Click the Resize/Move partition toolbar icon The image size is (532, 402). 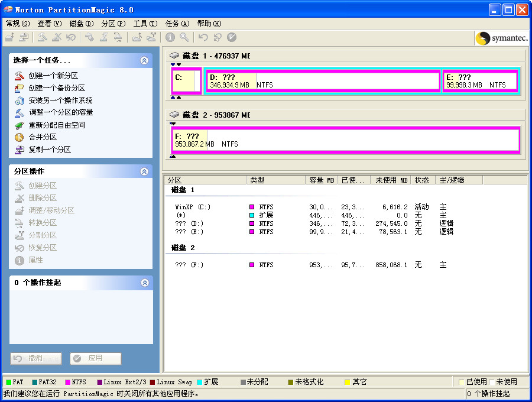pyautogui.click(x=10, y=37)
